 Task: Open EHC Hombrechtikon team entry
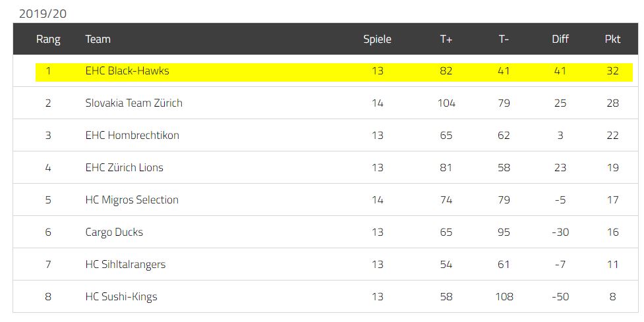(132, 135)
